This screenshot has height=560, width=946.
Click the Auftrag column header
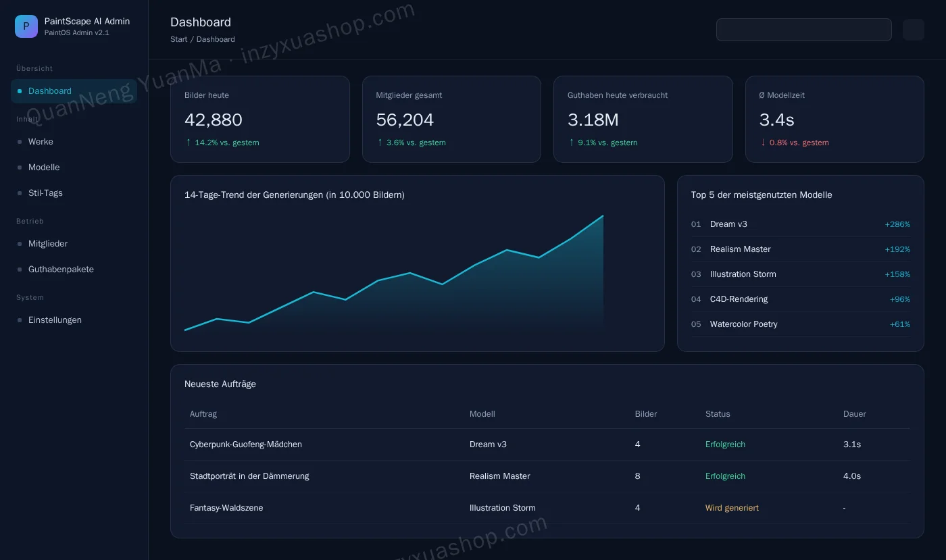(203, 414)
